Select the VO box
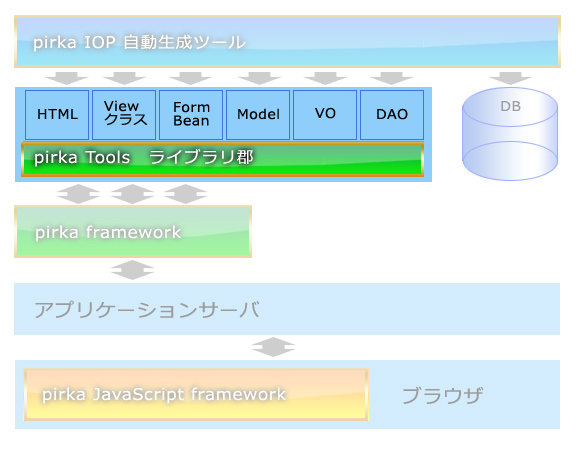Viewport: 580px width, 450px height. 325,115
